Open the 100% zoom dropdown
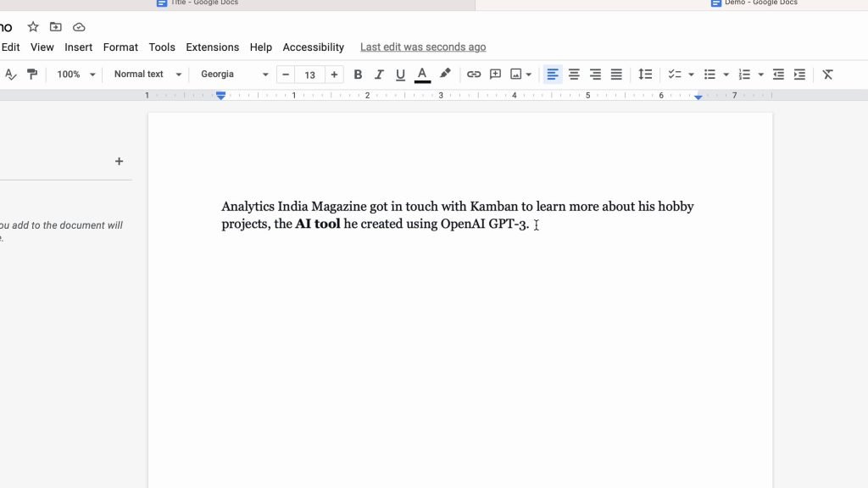Screen dimensions: 868x488 (x=75, y=75)
